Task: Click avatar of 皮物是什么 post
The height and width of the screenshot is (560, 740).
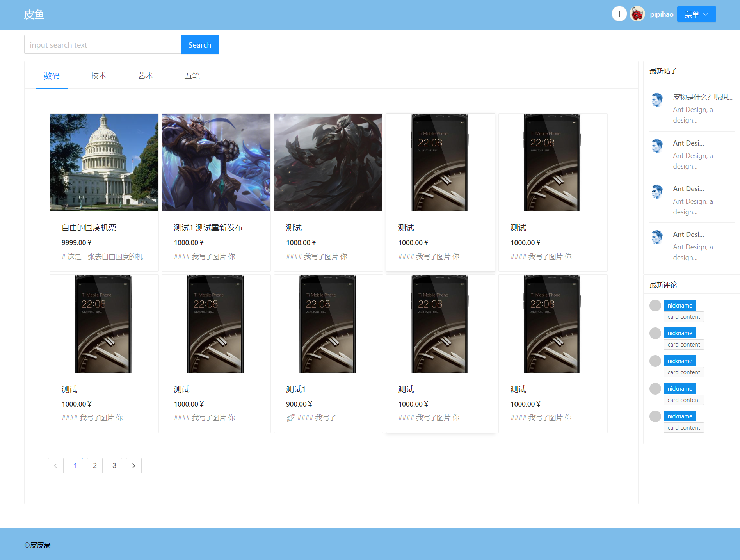Action: click(657, 100)
